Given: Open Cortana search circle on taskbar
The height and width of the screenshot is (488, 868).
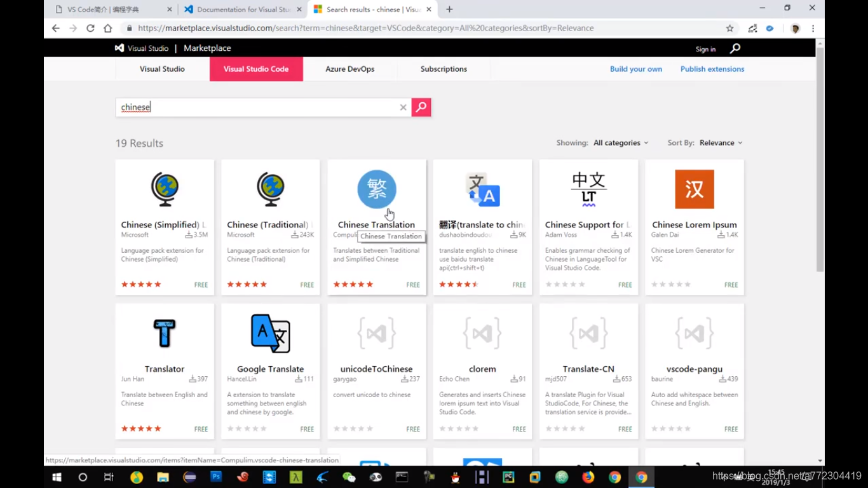Looking at the screenshot, I should point(83,477).
